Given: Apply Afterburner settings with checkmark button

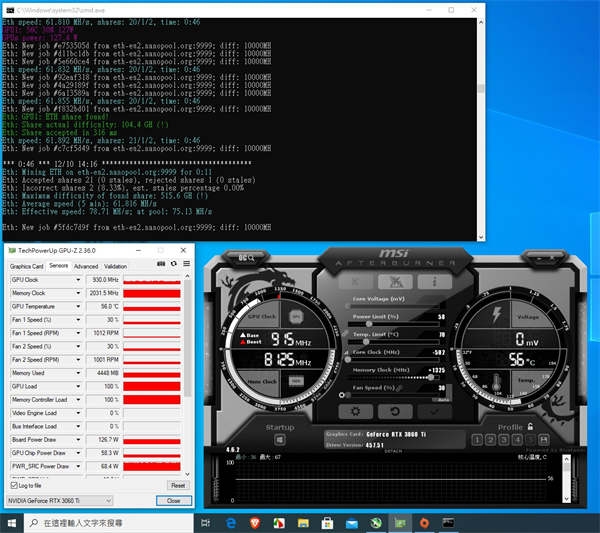Looking at the screenshot, I should pos(435,411).
